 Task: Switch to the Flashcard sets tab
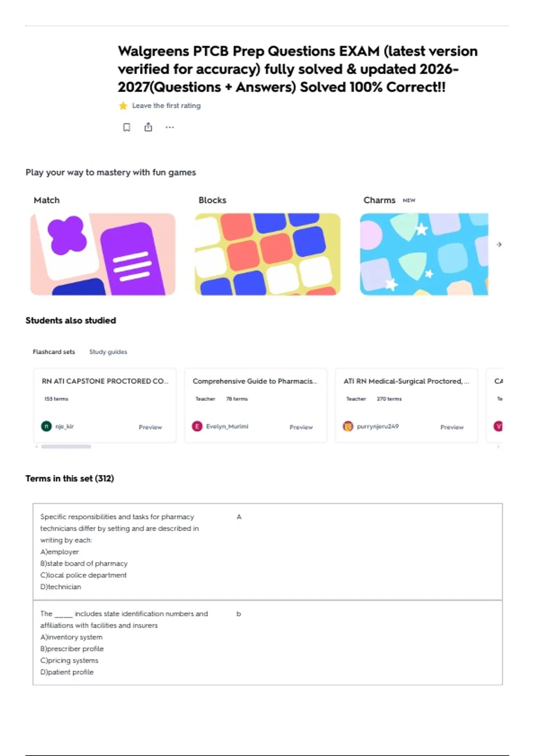[54, 352]
